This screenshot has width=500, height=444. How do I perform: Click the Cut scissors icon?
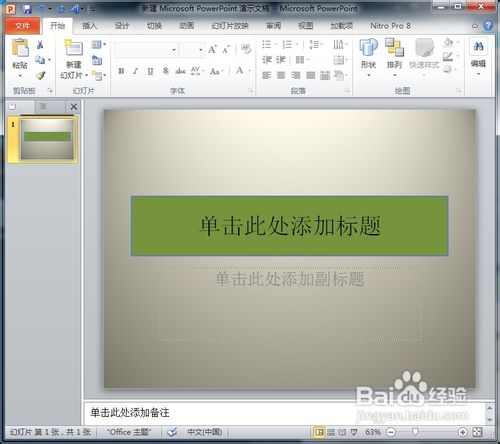[x=40, y=44]
